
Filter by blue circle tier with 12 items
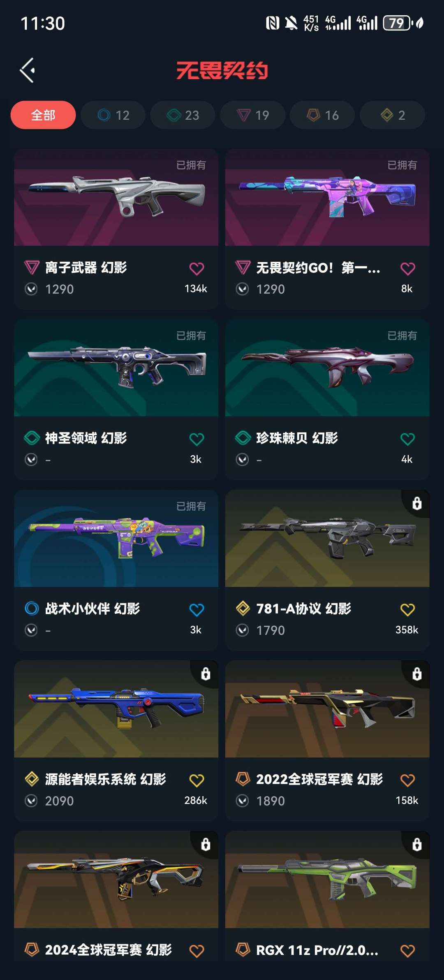113,115
